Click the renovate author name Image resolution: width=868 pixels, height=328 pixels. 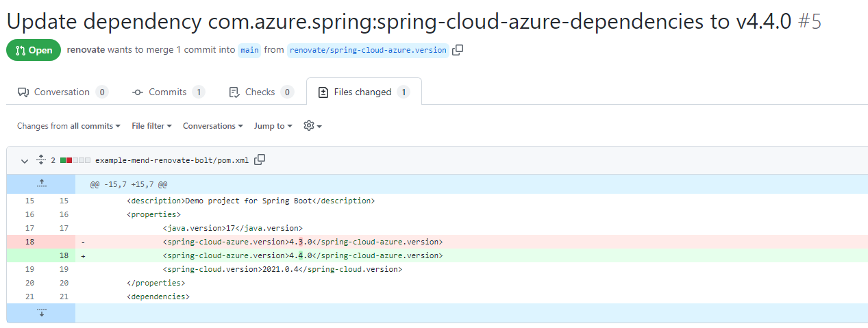86,50
